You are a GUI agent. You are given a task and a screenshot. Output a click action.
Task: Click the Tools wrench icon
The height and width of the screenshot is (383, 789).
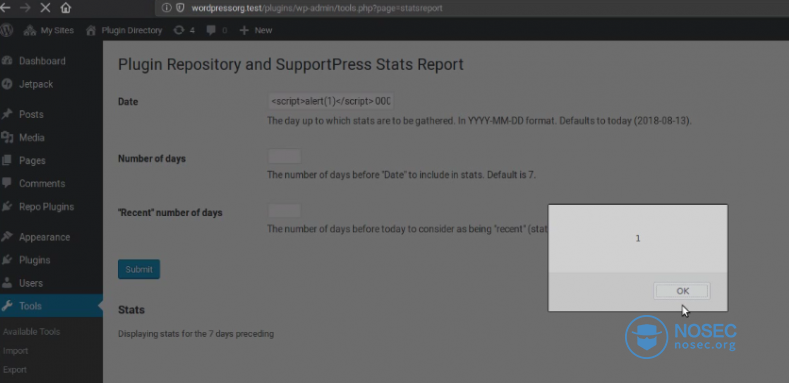7,306
